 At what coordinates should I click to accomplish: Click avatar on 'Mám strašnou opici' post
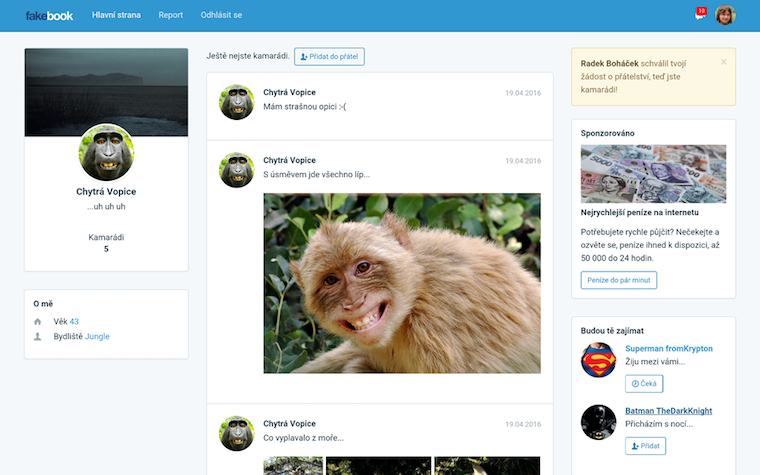click(x=237, y=102)
